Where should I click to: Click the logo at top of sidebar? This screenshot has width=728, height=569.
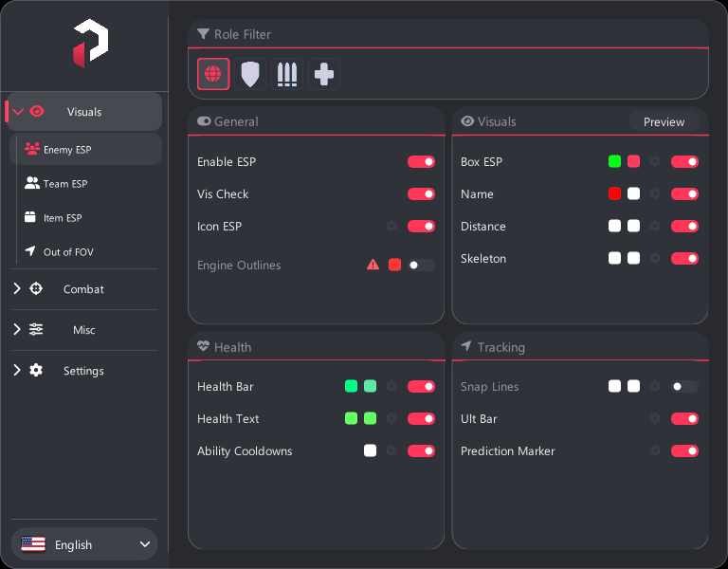click(91, 44)
